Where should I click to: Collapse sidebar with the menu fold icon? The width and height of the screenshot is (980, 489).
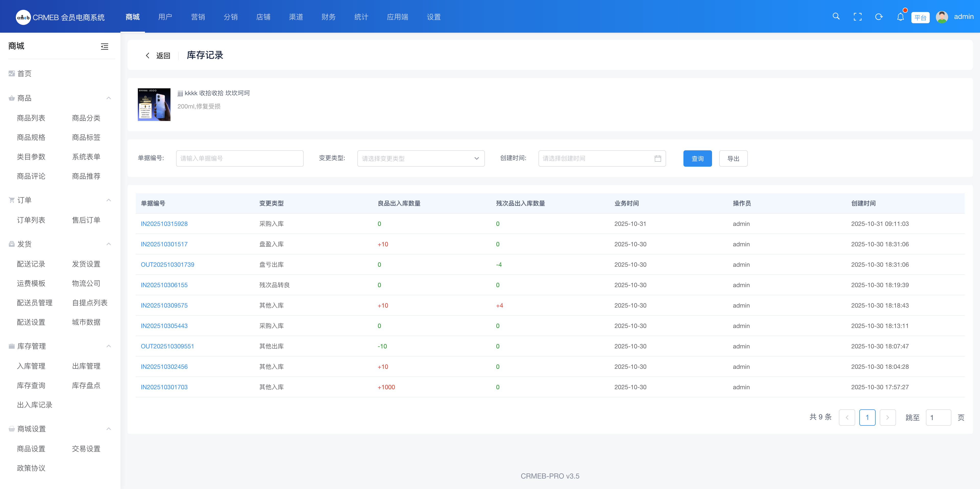[x=105, y=46]
